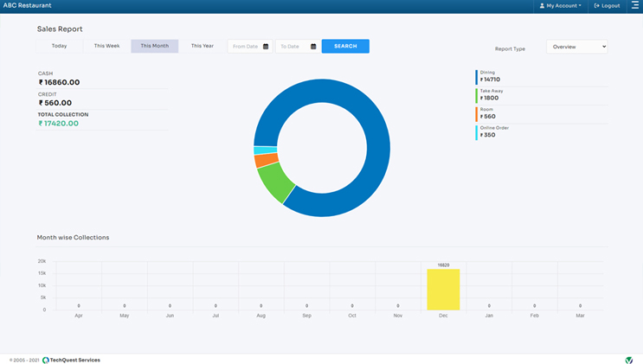
Task: Click the green badge icon in footer corner
Action: (x=628, y=360)
